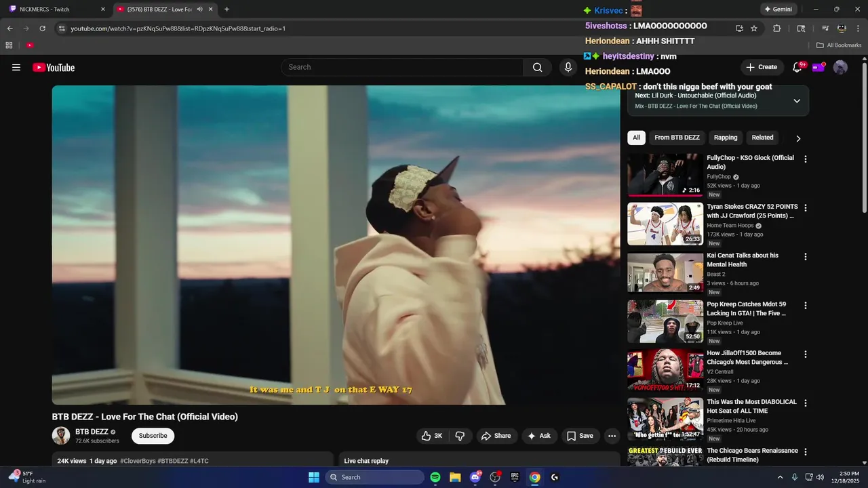Select the Rapping filter chip
868x488 pixels.
coord(725,138)
